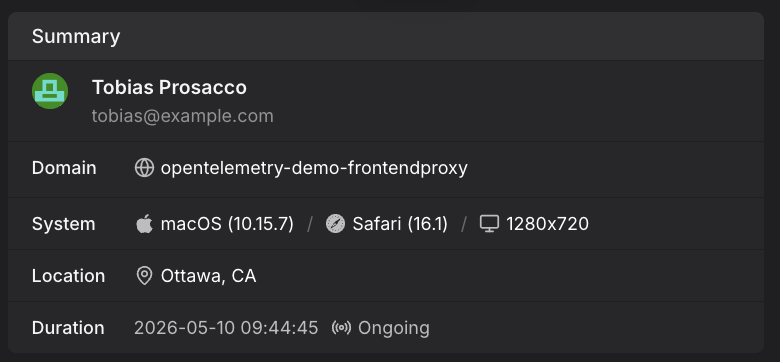Click the monitor icon for screen resolution
780x362 pixels.
coord(489,224)
